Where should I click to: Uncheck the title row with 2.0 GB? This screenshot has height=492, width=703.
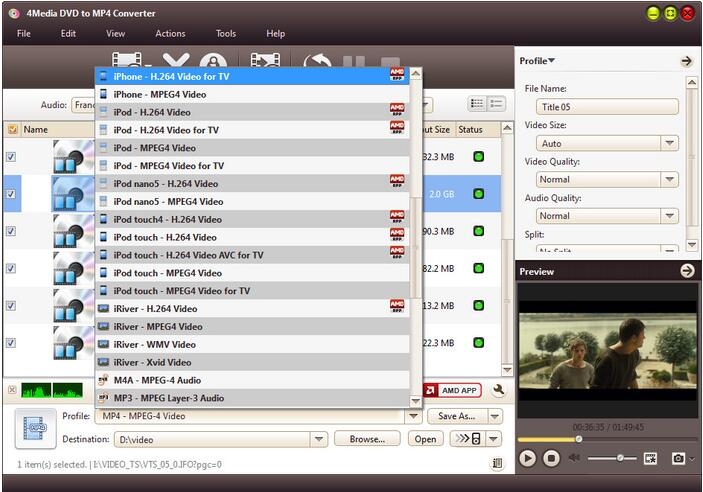pos(11,194)
